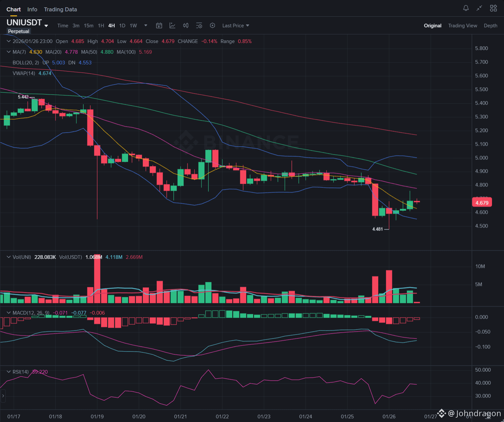Open the Info tab
The height and width of the screenshot is (422, 504).
(x=32, y=9)
